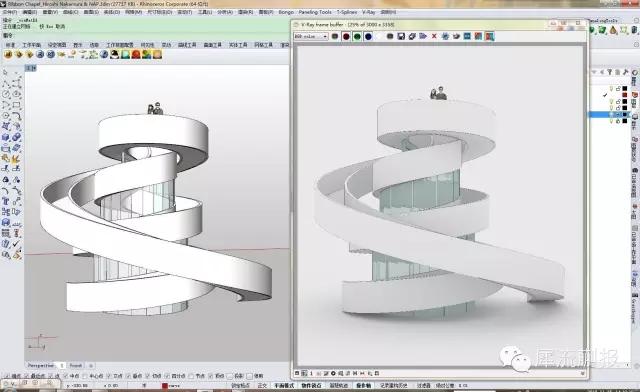
Task: Click the wrench tools icon in the layers panel
Action: (625, 72)
